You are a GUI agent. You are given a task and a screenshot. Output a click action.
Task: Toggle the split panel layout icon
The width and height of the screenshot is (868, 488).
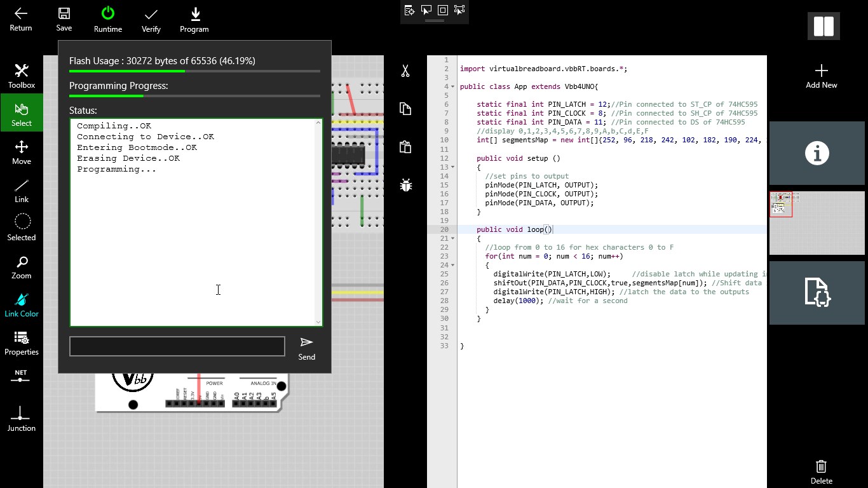coord(823,26)
